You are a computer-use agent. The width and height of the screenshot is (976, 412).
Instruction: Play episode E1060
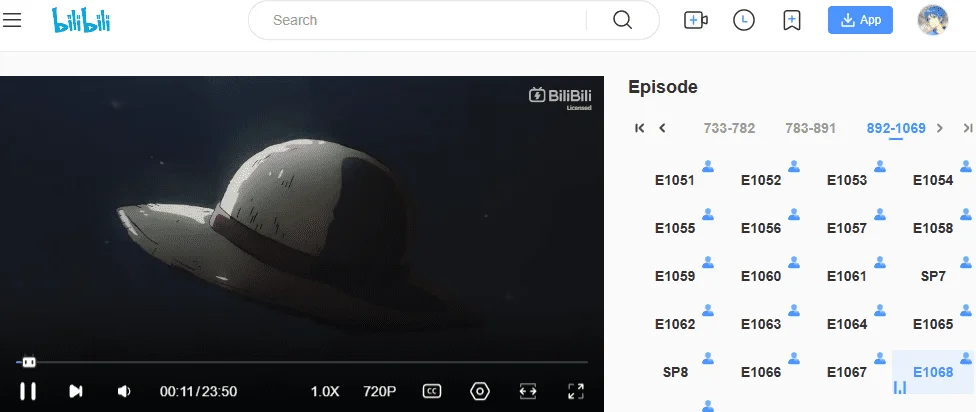pyautogui.click(x=761, y=276)
